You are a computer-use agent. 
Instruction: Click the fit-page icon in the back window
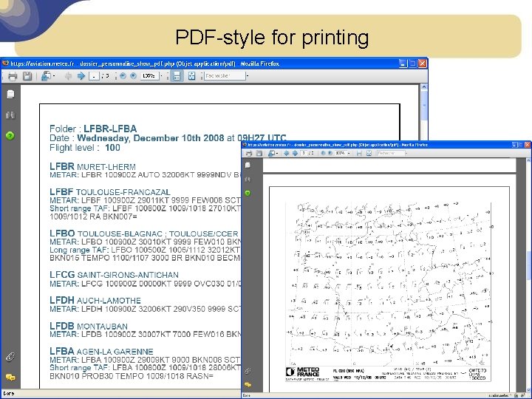191,76
